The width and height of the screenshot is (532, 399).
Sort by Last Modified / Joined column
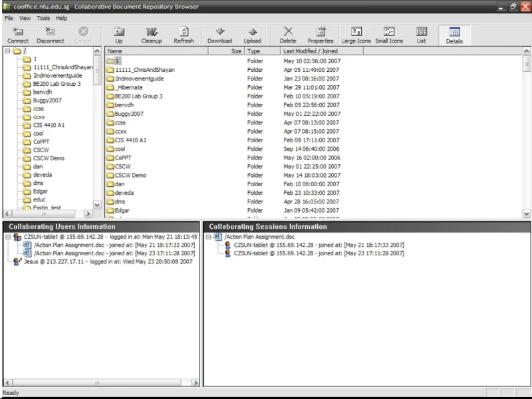coord(322,51)
